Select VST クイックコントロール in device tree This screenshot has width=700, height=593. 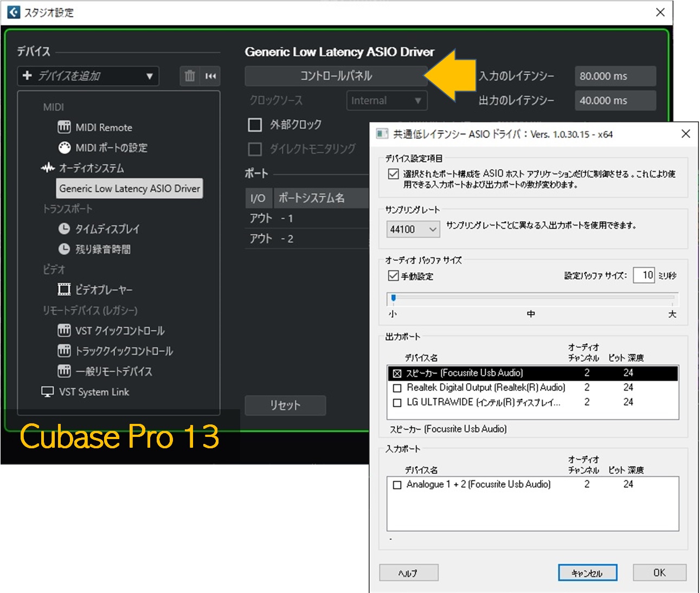click(120, 331)
